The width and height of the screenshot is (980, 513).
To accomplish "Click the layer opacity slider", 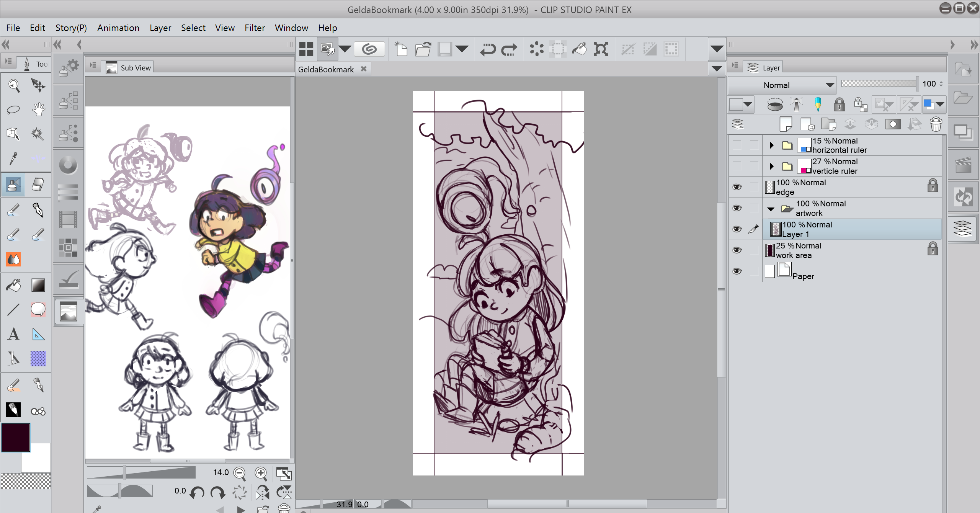I will click(x=879, y=84).
